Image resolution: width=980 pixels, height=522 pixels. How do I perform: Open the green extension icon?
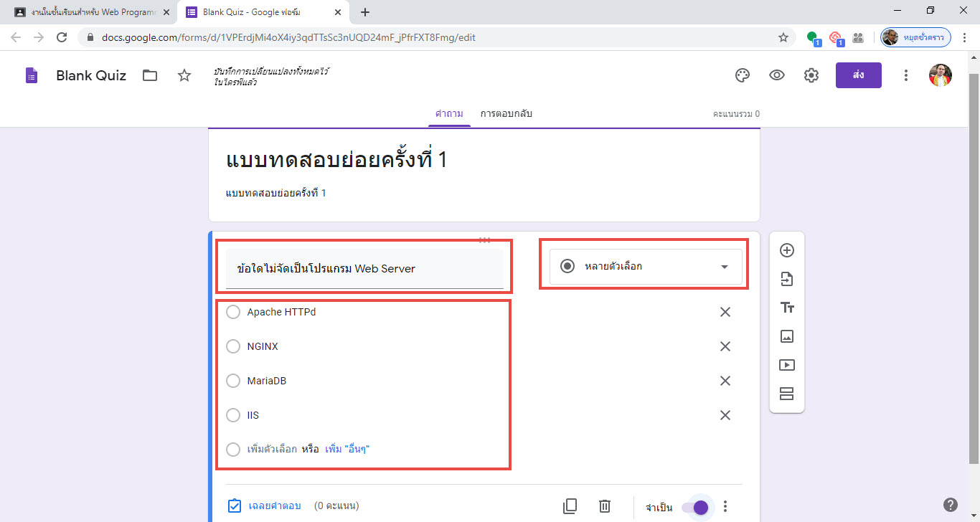pyautogui.click(x=813, y=37)
